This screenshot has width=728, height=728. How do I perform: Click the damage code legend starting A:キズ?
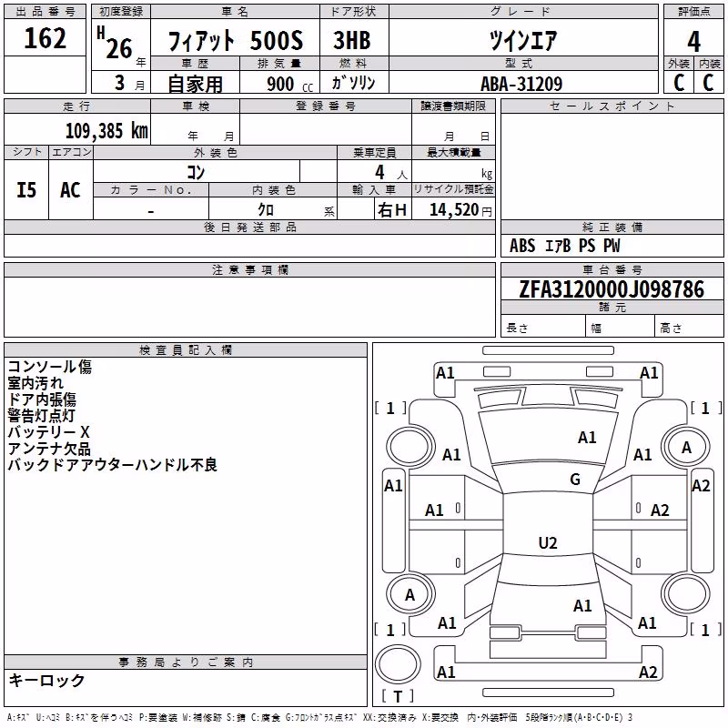(319, 718)
